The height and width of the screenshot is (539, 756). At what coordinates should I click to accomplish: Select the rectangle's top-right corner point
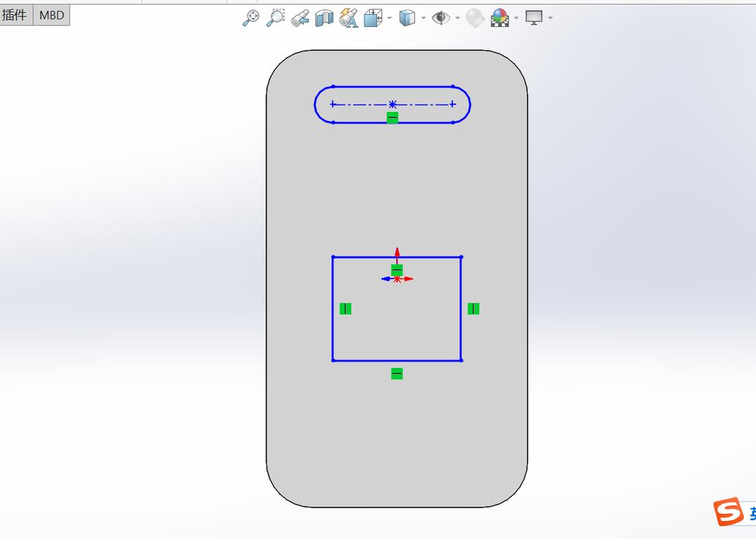tap(462, 257)
